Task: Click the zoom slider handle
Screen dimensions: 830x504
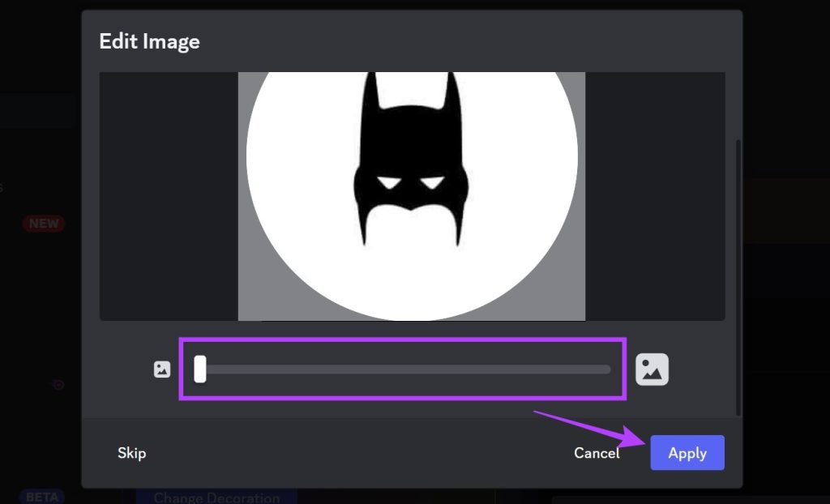Action: point(199,369)
